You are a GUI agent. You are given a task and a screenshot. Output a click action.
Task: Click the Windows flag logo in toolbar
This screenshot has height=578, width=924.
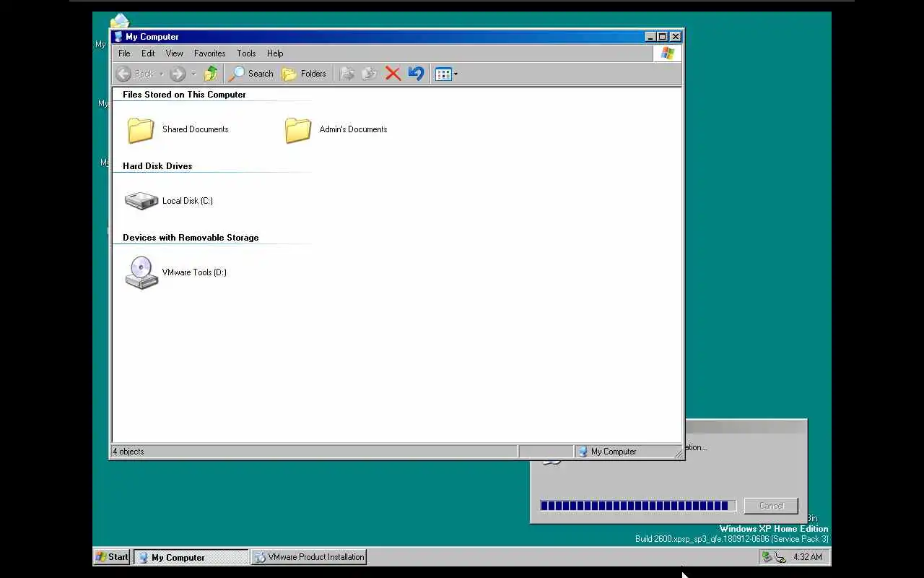tap(667, 53)
